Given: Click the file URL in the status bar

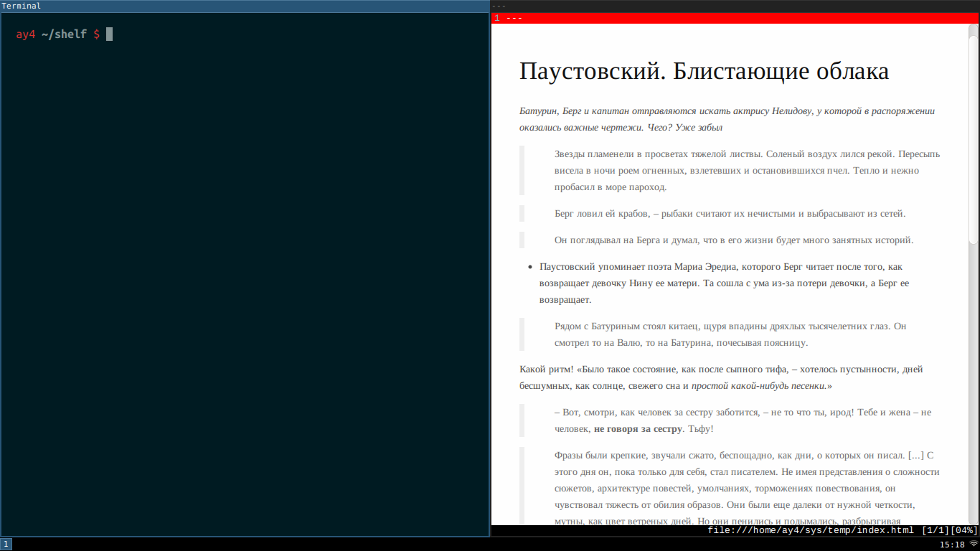Looking at the screenshot, I should coord(810,531).
